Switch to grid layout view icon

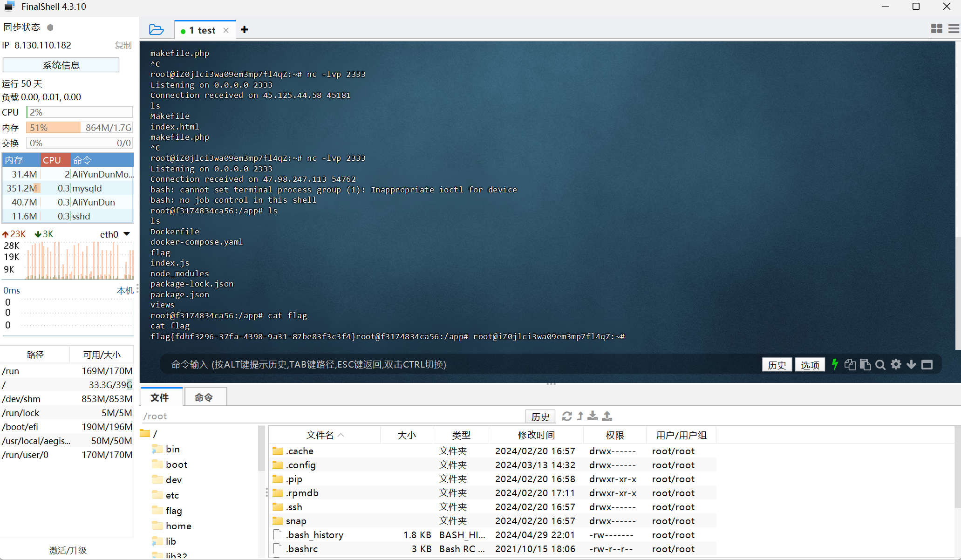[936, 28]
